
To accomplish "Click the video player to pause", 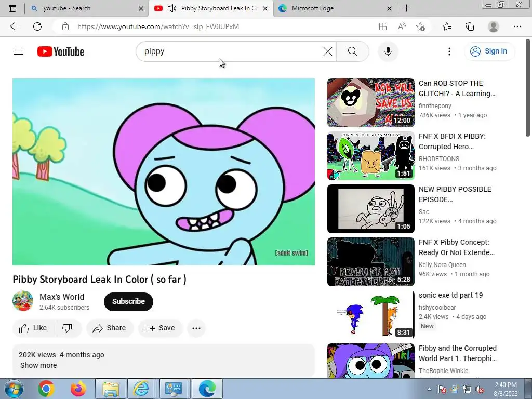I will 164,172.
